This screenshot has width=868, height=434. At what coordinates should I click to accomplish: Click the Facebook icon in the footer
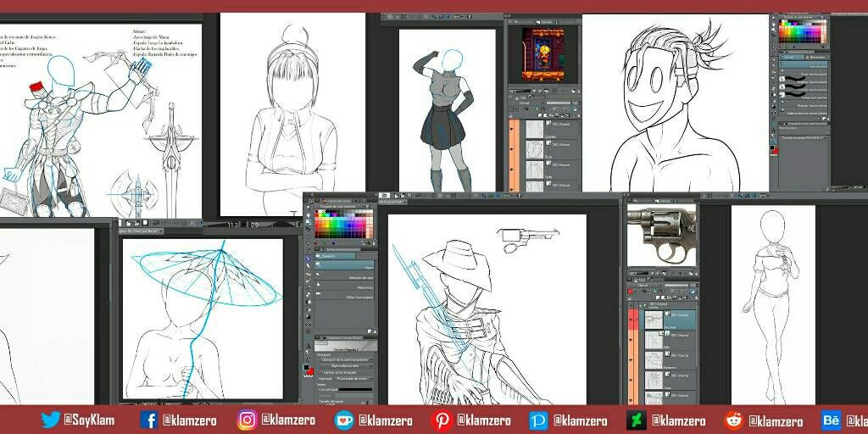(147, 420)
